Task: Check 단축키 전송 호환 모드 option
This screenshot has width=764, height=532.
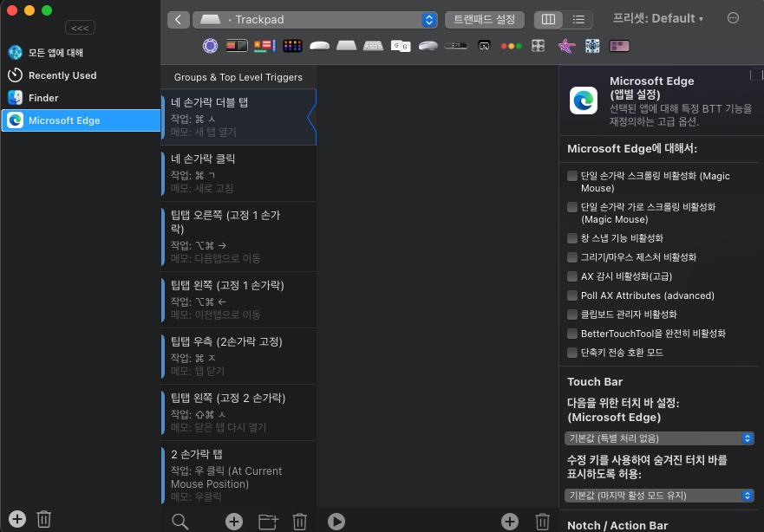Action: tap(572, 353)
